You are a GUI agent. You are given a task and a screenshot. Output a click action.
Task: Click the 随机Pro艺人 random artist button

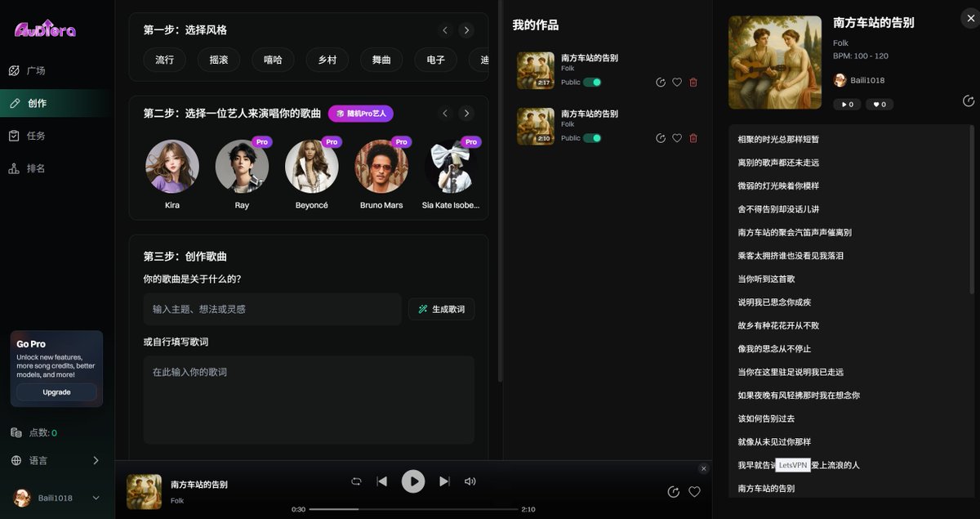click(x=361, y=114)
